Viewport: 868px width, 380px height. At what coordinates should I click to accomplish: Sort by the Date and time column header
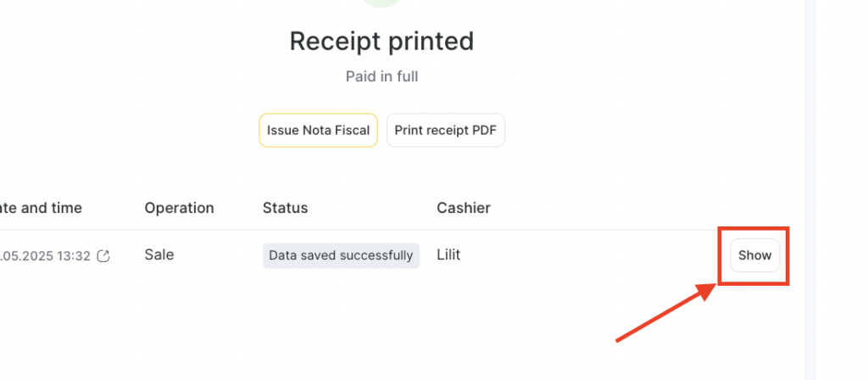(x=40, y=208)
